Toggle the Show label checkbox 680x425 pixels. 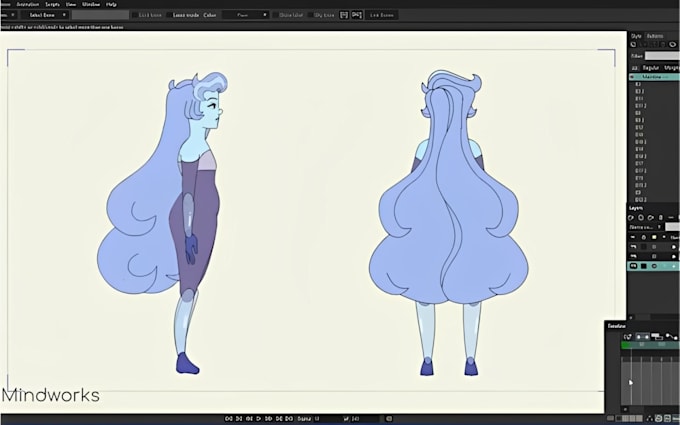click(276, 15)
